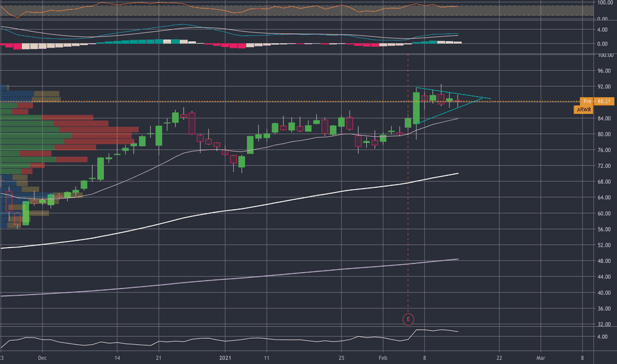Click the '22' date axis label

tap(499, 358)
